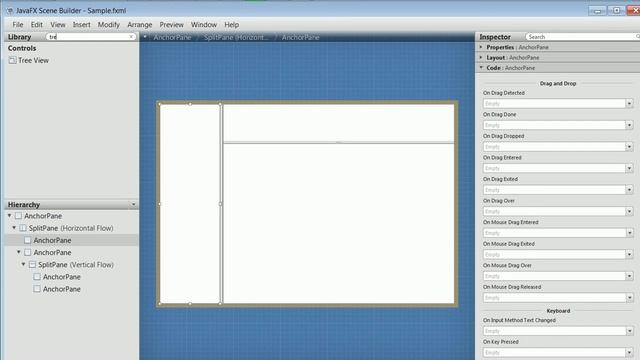Viewport: 640px width, 360px height.
Task: Click breadcrumb AnchorPane root in path bar
Action: [172, 37]
